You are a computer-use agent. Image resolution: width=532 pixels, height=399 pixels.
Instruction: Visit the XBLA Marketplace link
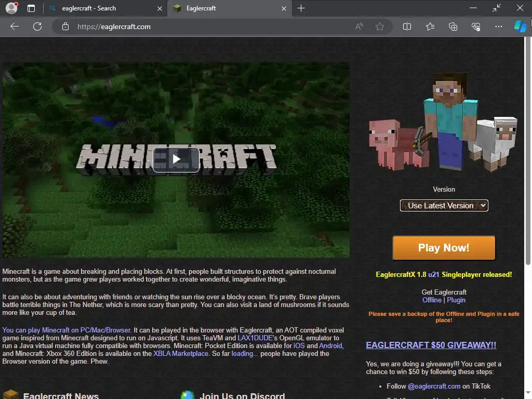point(180,353)
